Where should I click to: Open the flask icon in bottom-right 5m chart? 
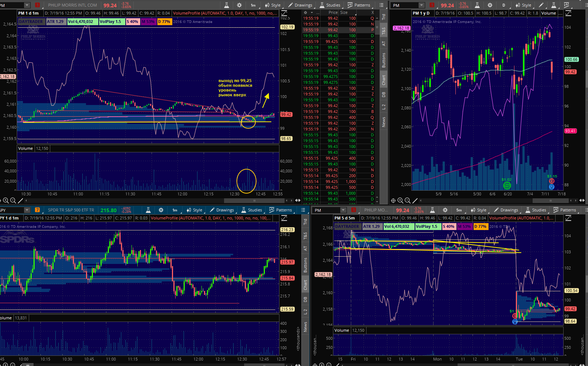[432, 210]
